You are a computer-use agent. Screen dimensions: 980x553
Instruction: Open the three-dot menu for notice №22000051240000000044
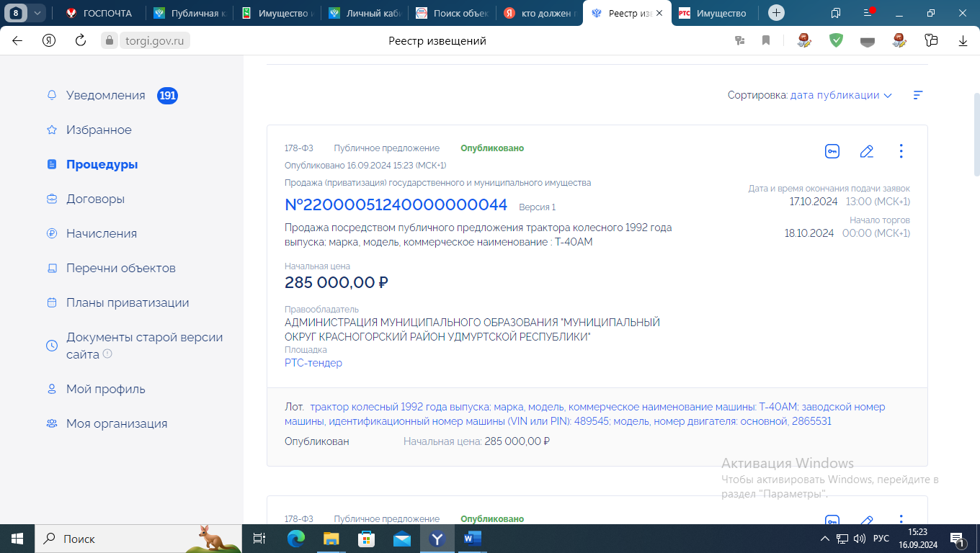click(x=901, y=151)
